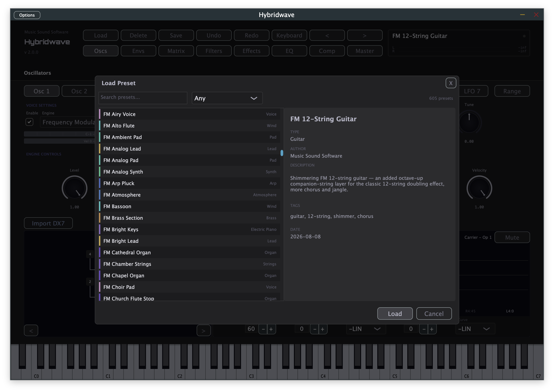Toggle the Keyboard button
Screen dimensions: 554x392
pos(289,35)
